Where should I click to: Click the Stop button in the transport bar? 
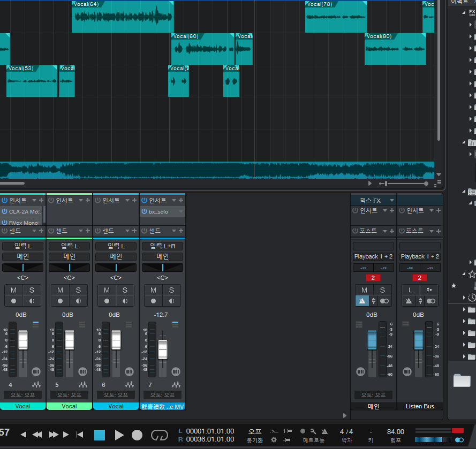[100, 435]
